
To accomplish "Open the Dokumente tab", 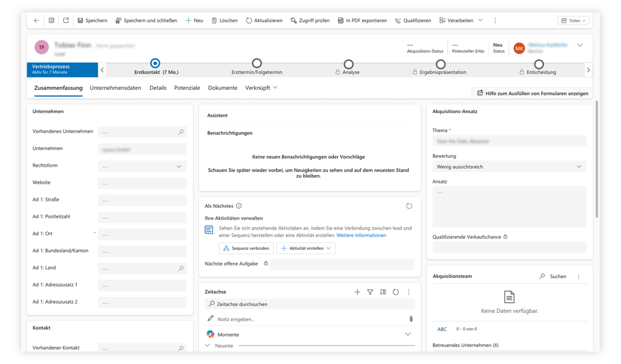I will tap(223, 88).
